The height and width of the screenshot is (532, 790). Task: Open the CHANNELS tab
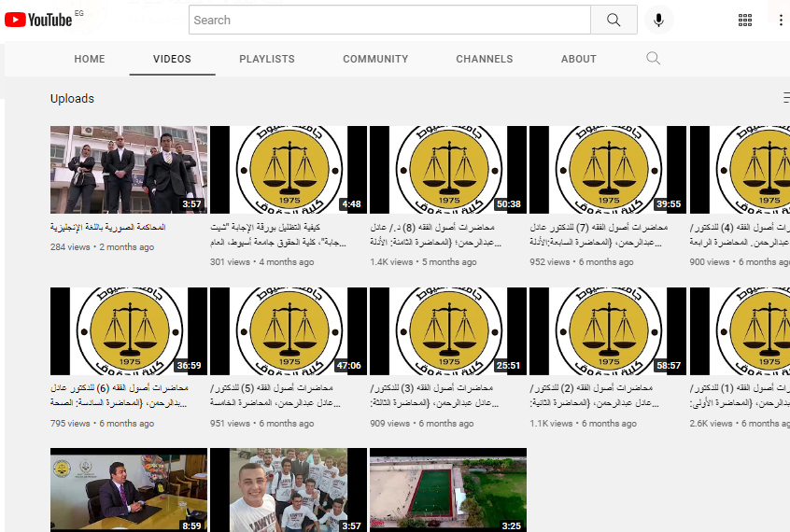[x=485, y=59]
